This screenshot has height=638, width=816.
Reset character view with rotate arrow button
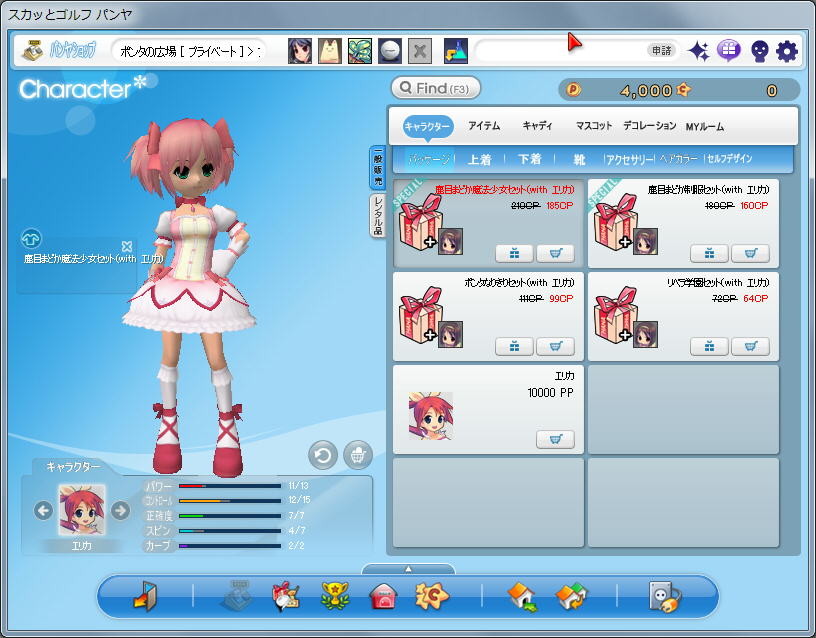click(323, 455)
